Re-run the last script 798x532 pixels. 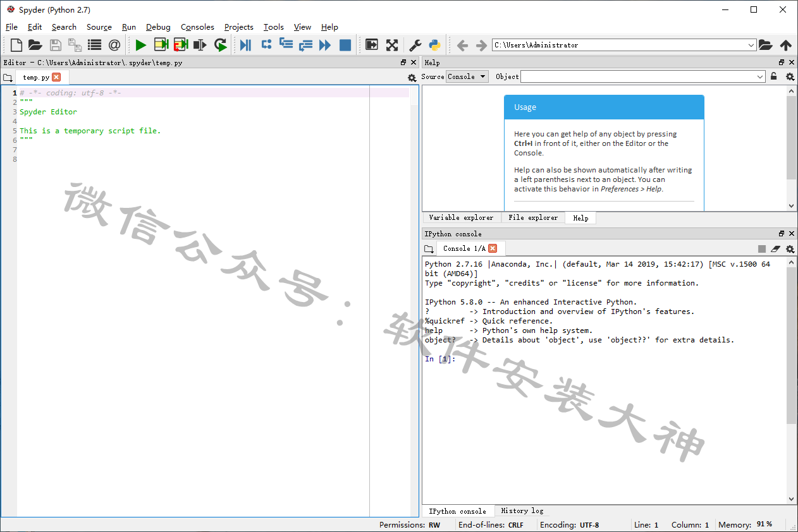point(220,45)
